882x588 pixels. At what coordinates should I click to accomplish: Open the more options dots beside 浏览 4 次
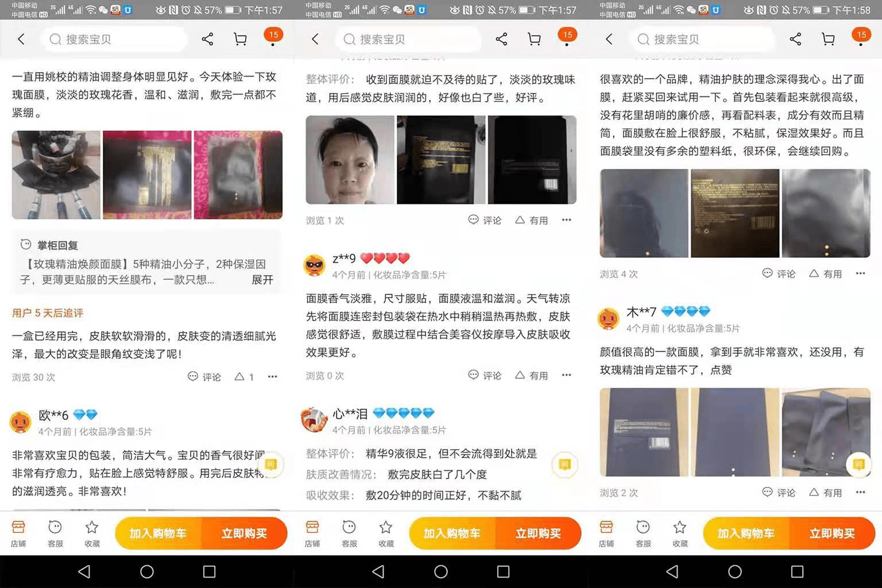(x=860, y=273)
